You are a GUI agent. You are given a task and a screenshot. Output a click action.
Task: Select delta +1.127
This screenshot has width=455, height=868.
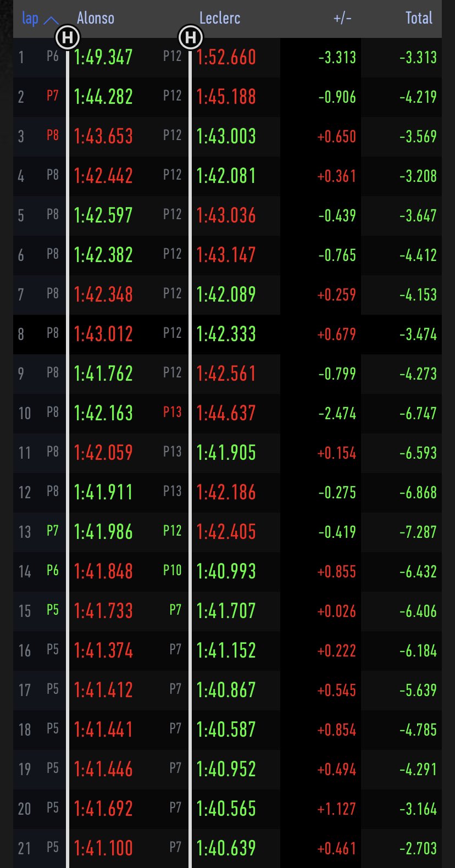point(337,809)
